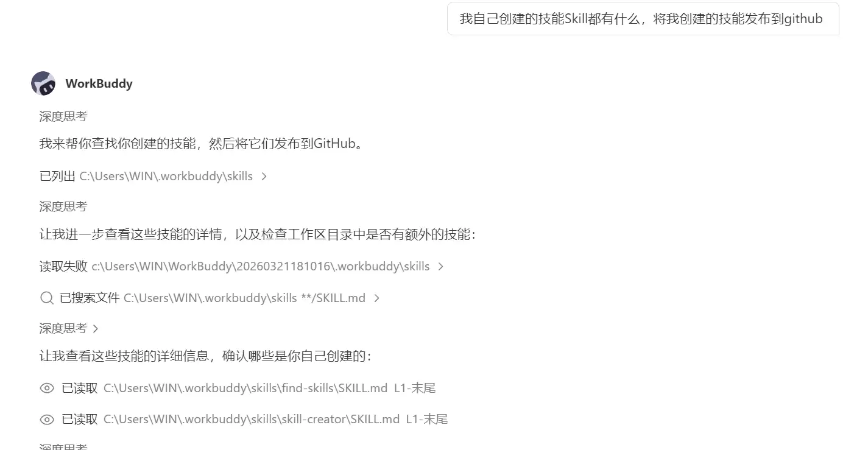Click the WorkBuddy name label
Viewport: 868px width, 450px height.
click(x=99, y=83)
